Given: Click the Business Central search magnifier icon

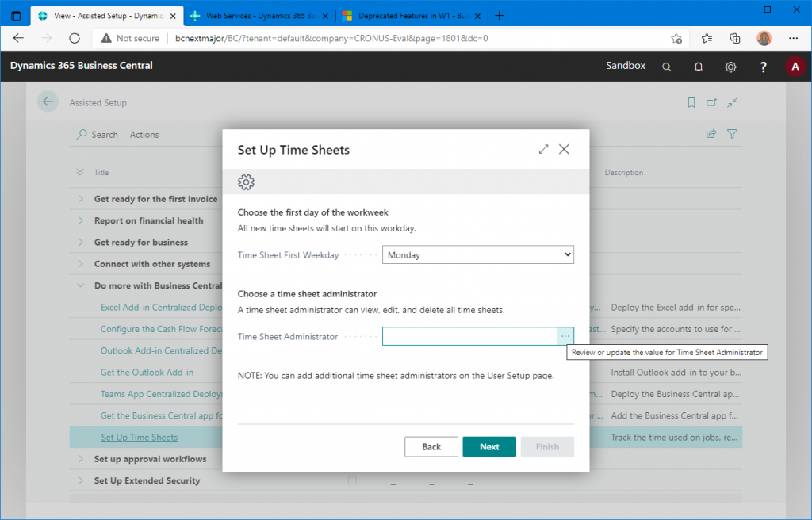Looking at the screenshot, I should click(x=667, y=67).
